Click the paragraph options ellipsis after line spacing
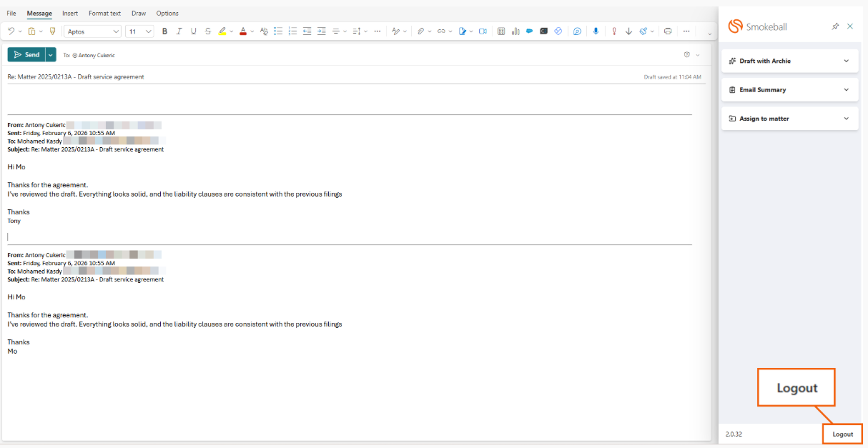This screenshot has width=868, height=448. point(377,31)
